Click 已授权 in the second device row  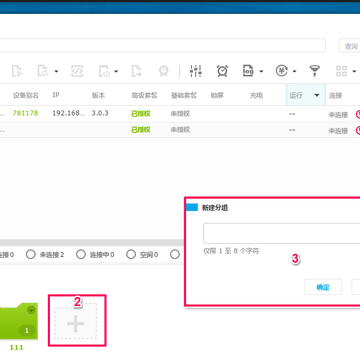click(141, 130)
